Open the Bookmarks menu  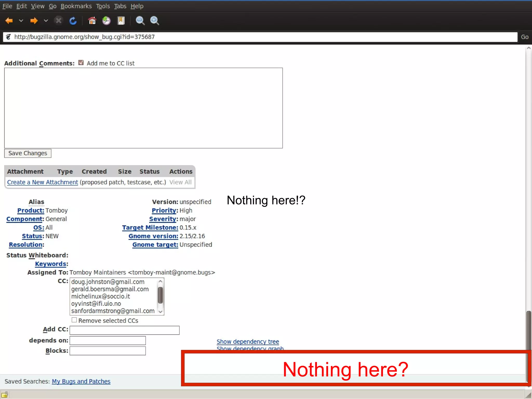pos(76,6)
